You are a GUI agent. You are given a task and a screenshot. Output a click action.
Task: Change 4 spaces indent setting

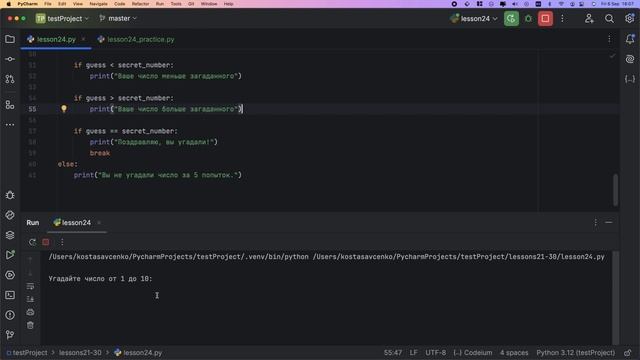[514, 353]
